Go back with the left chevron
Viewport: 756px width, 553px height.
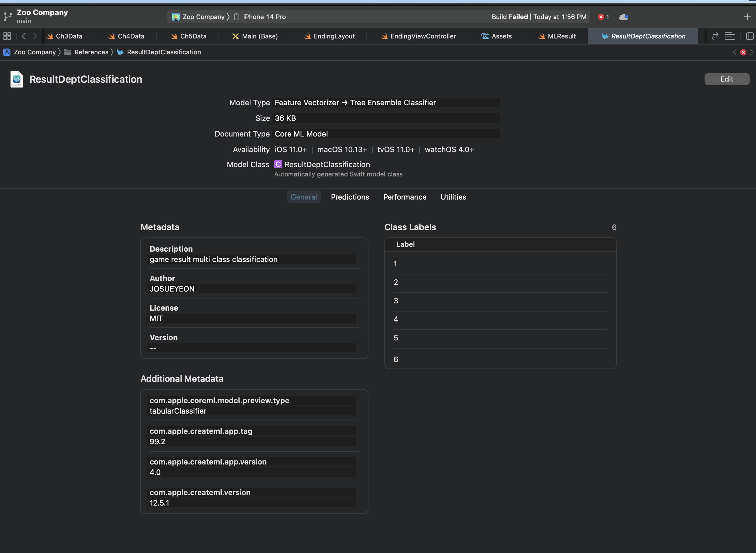click(x=24, y=36)
